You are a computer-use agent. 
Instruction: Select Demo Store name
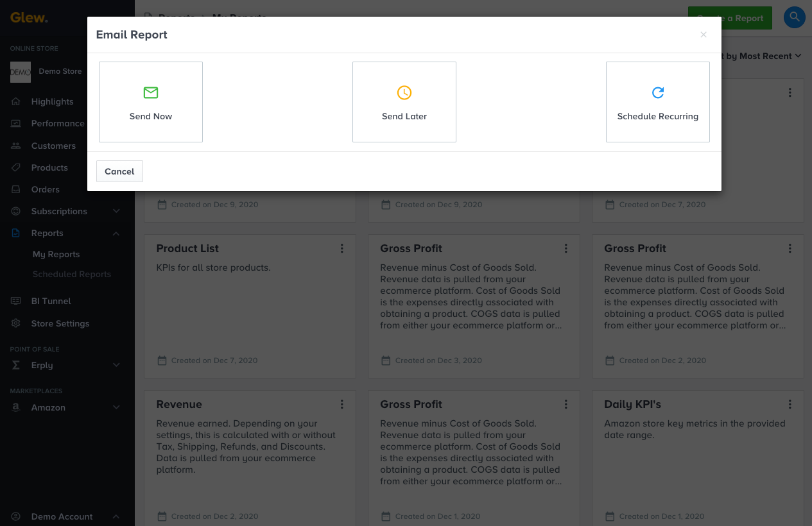60,71
